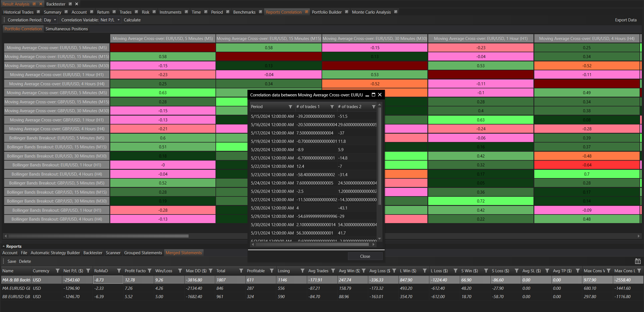644x312 pixels.
Task: Open the column chooser grid icon
Action: click(638, 261)
